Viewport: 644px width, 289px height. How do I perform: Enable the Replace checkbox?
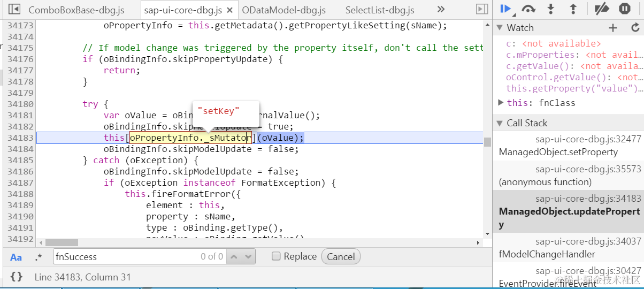[x=276, y=256]
